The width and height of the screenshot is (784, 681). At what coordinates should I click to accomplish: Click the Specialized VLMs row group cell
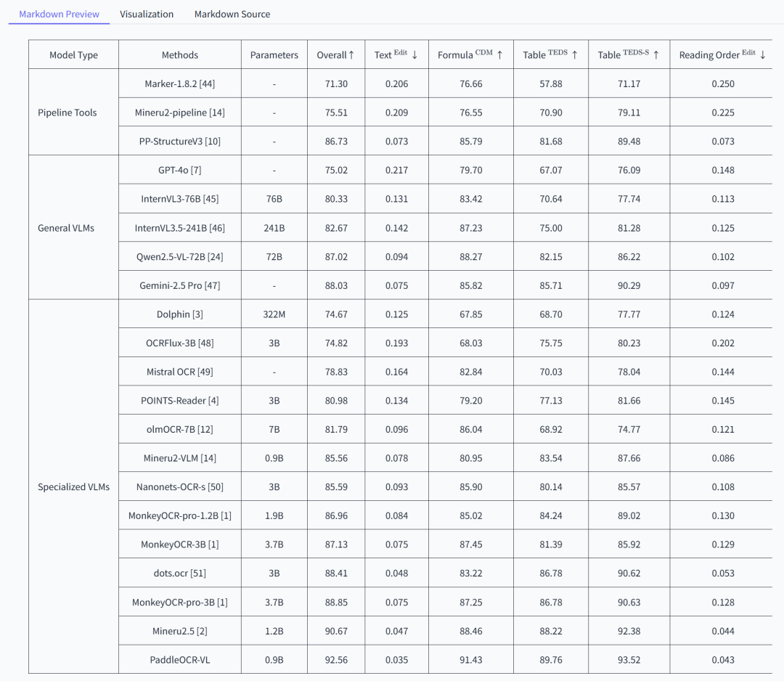[x=73, y=486]
